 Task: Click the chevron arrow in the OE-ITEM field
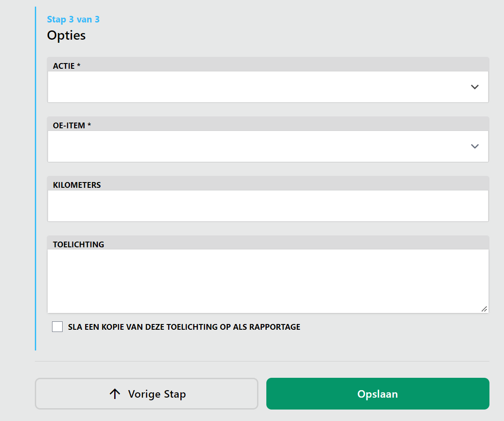pos(474,146)
